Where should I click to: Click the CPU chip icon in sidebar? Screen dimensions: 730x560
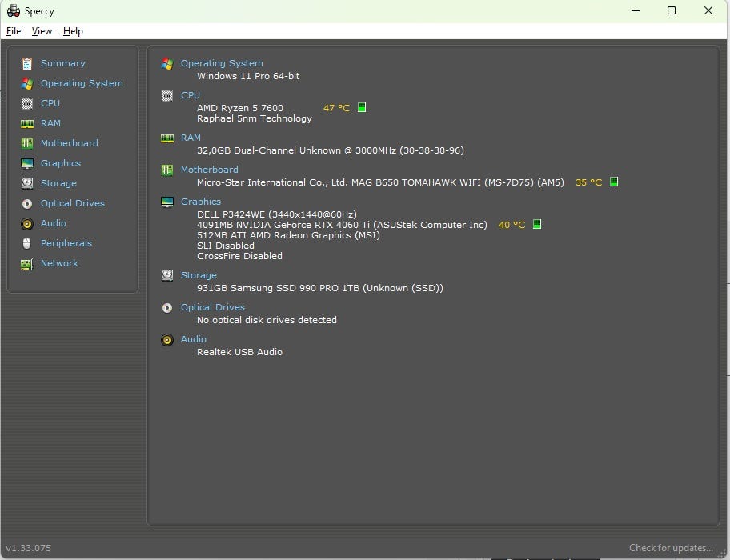coord(27,103)
